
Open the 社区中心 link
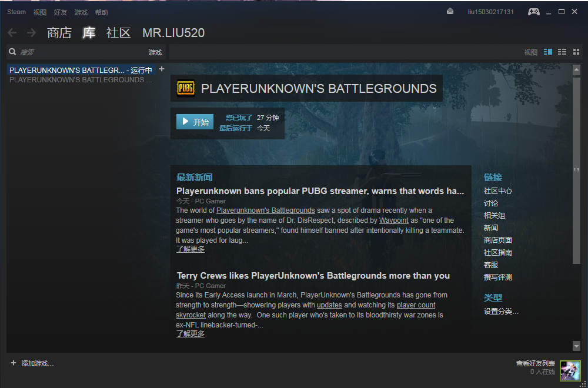tap(497, 191)
